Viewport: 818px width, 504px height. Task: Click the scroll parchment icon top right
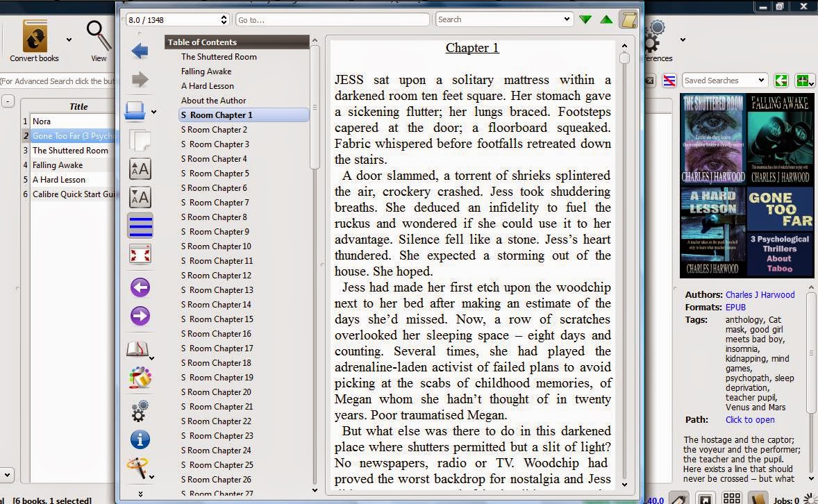pos(628,20)
